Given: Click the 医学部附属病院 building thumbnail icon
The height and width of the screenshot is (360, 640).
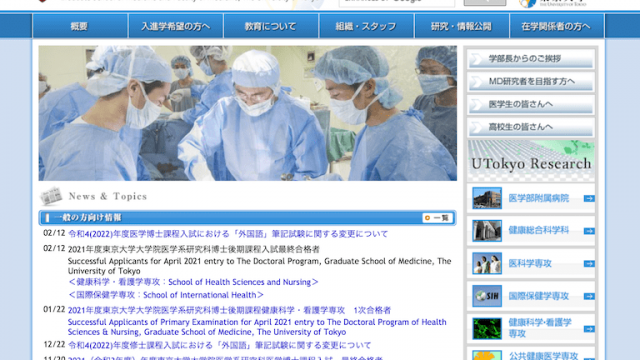Looking at the screenshot, I should click(x=487, y=198).
